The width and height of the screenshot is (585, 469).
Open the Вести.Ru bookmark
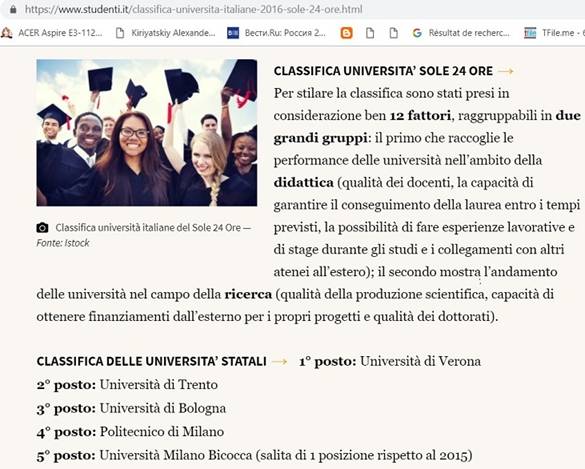pyautogui.click(x=276, y=33)
